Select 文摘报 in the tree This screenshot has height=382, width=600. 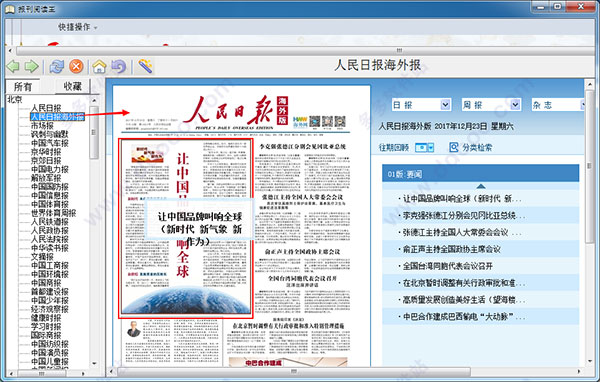(x=42, y=257)
